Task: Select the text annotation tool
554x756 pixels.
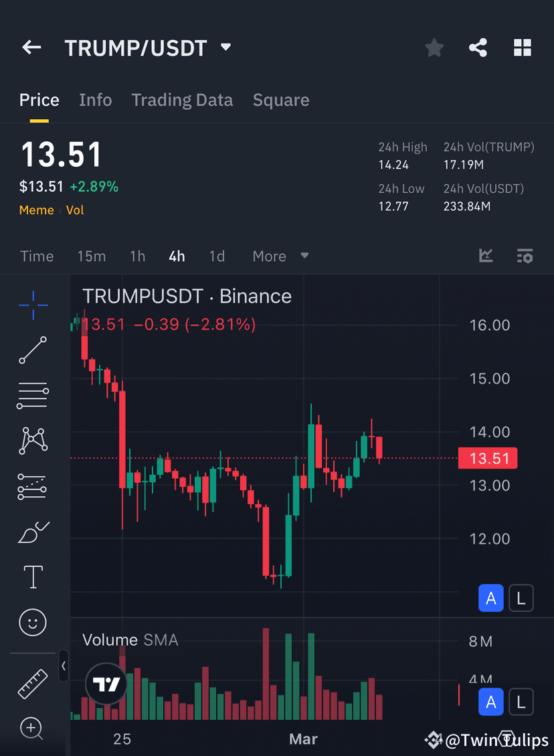Action: pos(33,577)
